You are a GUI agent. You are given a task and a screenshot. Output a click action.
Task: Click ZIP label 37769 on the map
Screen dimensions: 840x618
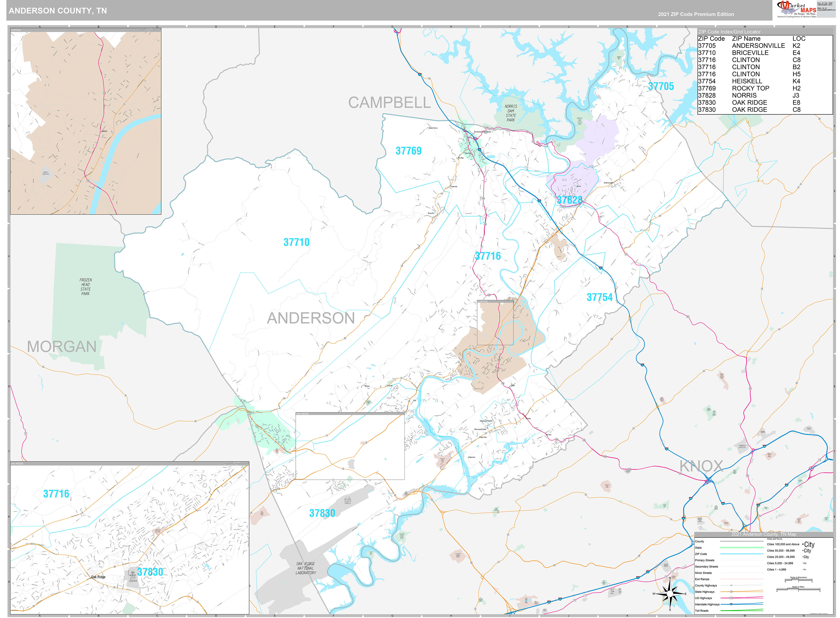[x=409, y=151]
